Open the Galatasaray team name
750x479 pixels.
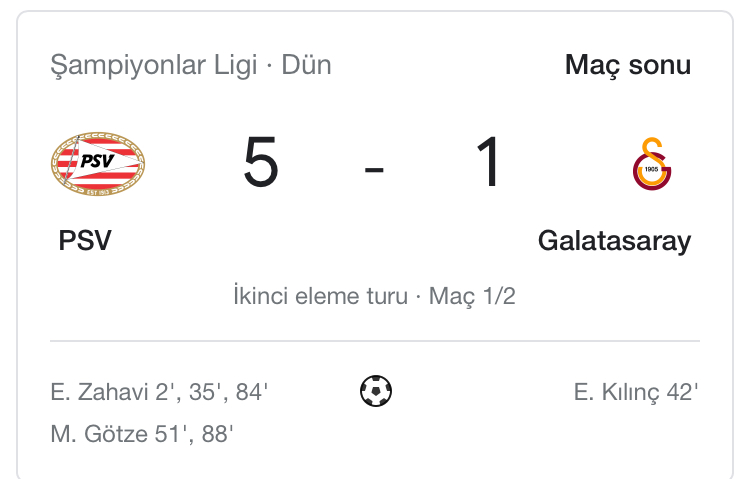(614, 241)
